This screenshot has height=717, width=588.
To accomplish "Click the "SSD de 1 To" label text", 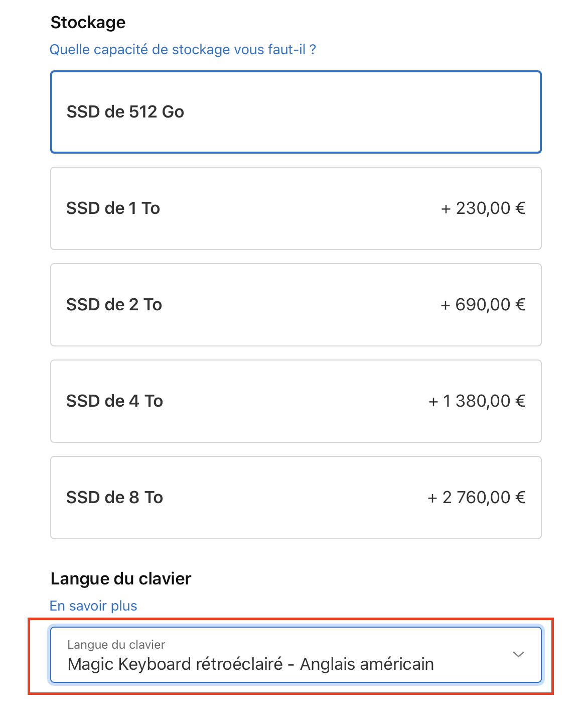I will click(x=113, y=208).
